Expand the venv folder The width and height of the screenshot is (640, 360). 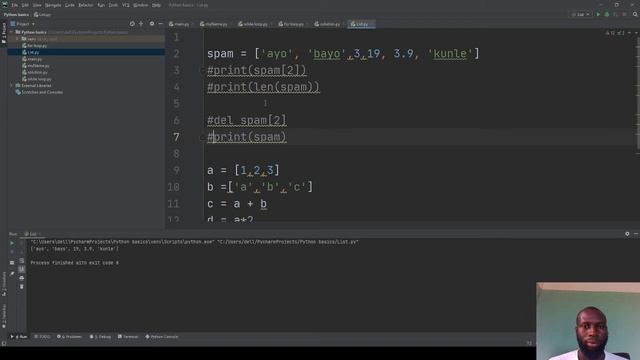coord(18,39)
